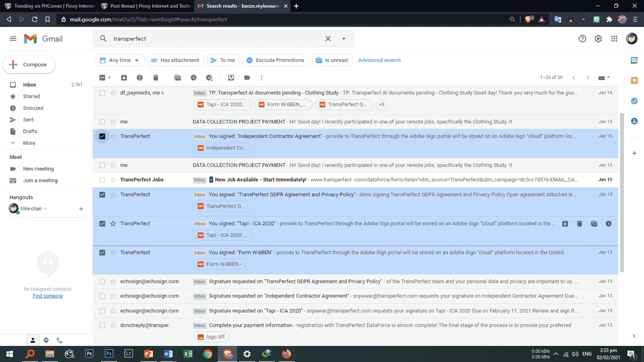
Task: Open the Gmail main menu hamburger
Action: [x=13, y=39]
